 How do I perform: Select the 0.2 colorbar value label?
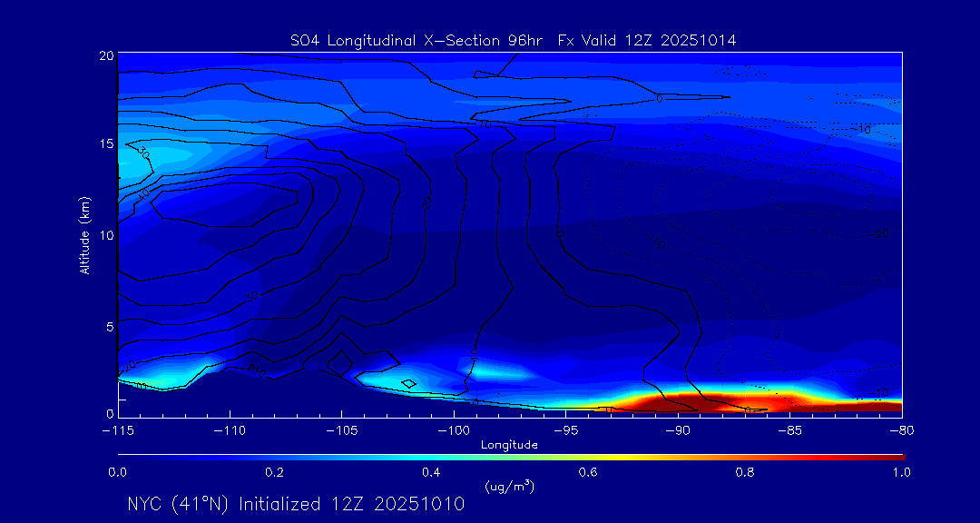274,472
